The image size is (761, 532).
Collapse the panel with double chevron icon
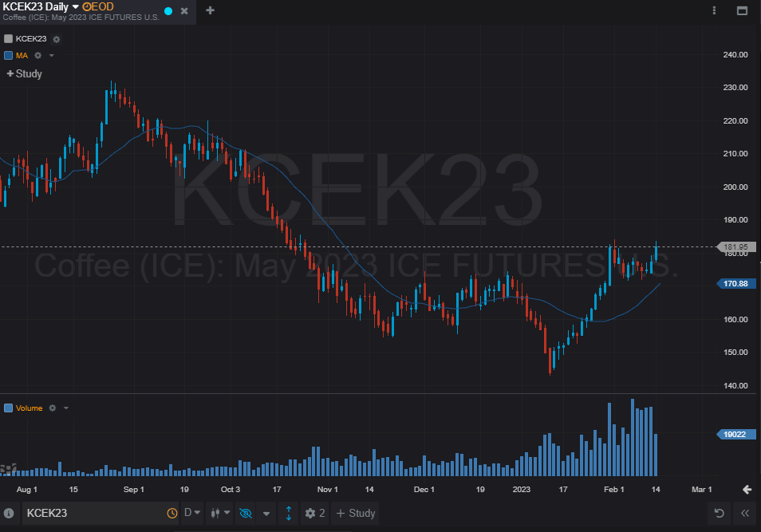point(745,513)
